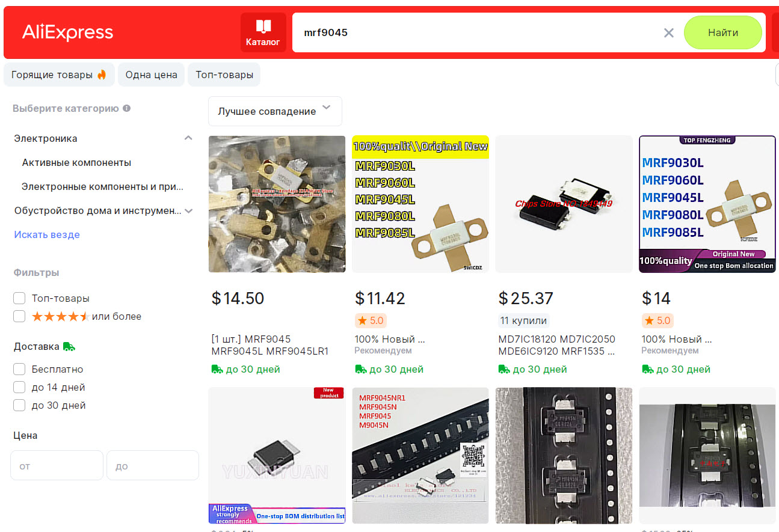Click the от minimum price field
779x532 pixels.
(57, 465)
